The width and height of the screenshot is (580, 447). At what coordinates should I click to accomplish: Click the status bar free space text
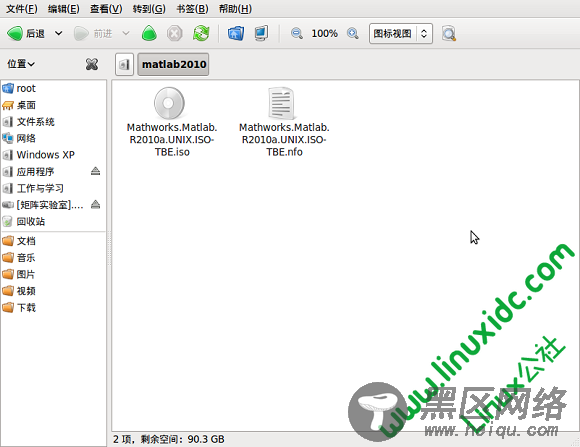click(x=169, y=439)
